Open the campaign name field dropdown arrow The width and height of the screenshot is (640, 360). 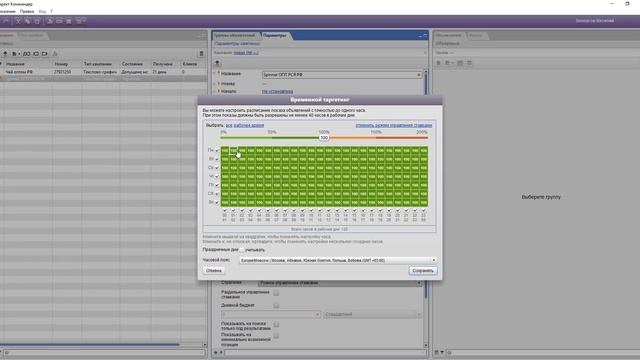pyautogui.click(x=419, y=75)
